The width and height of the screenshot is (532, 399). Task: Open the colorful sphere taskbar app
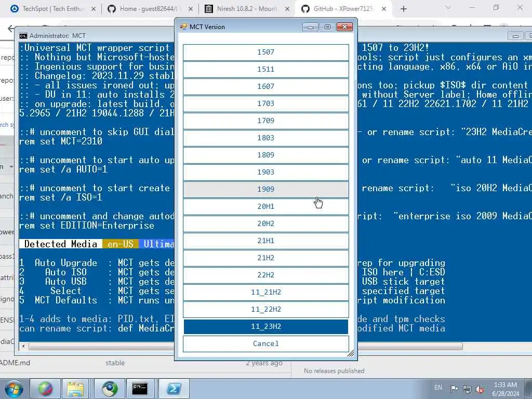point(45,389)
